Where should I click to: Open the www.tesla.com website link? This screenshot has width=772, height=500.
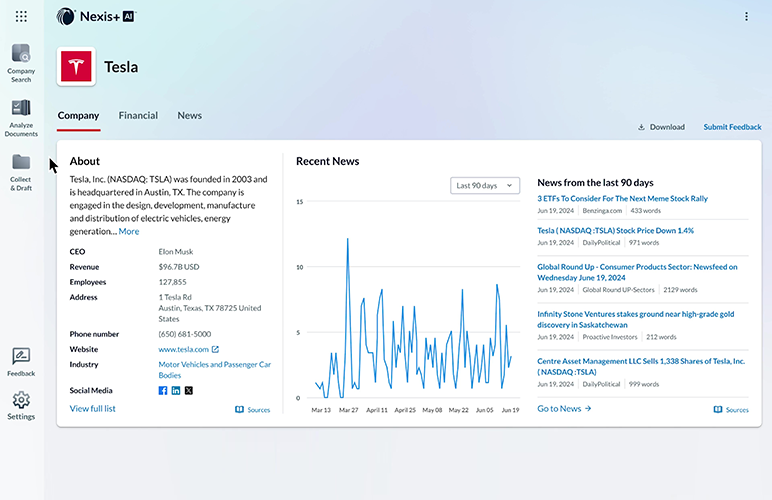coord(184,349)
